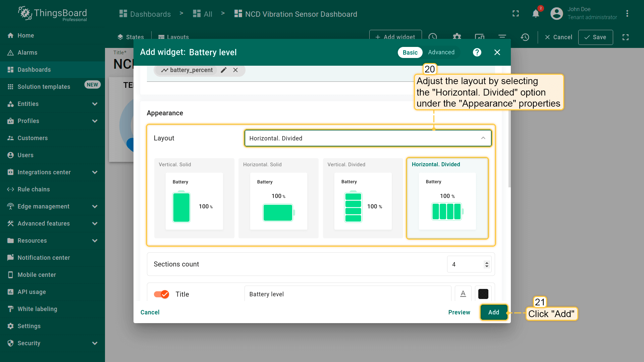Open the user account three-dot menu
This screenshot has height=362, width=644.
[627, 14]
